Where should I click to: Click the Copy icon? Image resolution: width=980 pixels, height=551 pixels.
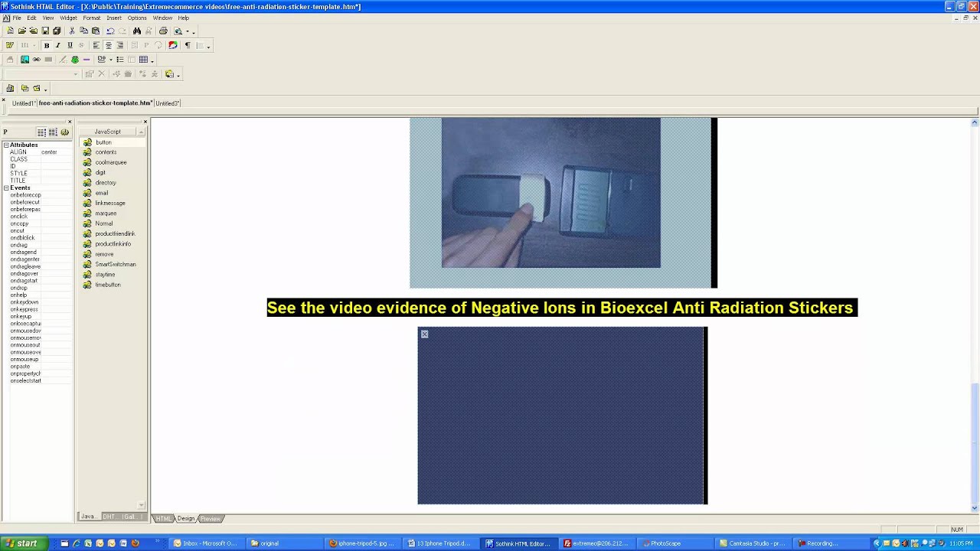click(x=83, y=31)
